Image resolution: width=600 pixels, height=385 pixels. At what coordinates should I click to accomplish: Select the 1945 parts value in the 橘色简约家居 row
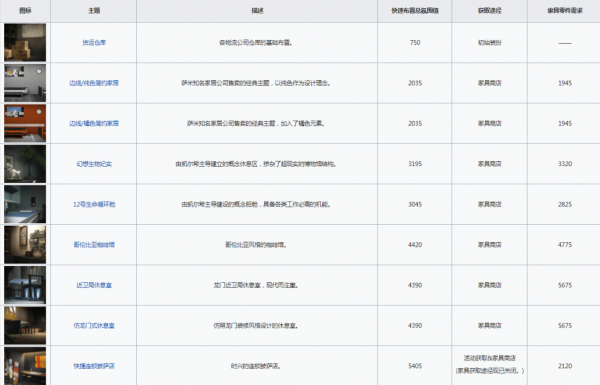[x=565, y=123]
